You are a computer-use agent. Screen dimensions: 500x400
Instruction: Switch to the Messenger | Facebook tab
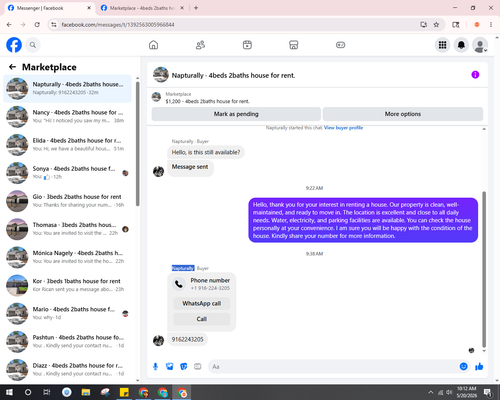tap(49, 8)
